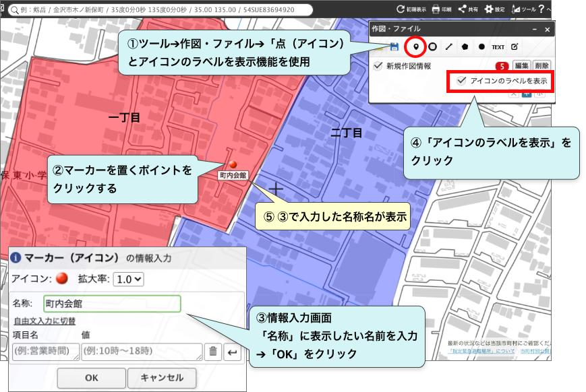Select the filled dot drawing tool
The width and height of the screenshot is (586, 392).
coord(481,47)
